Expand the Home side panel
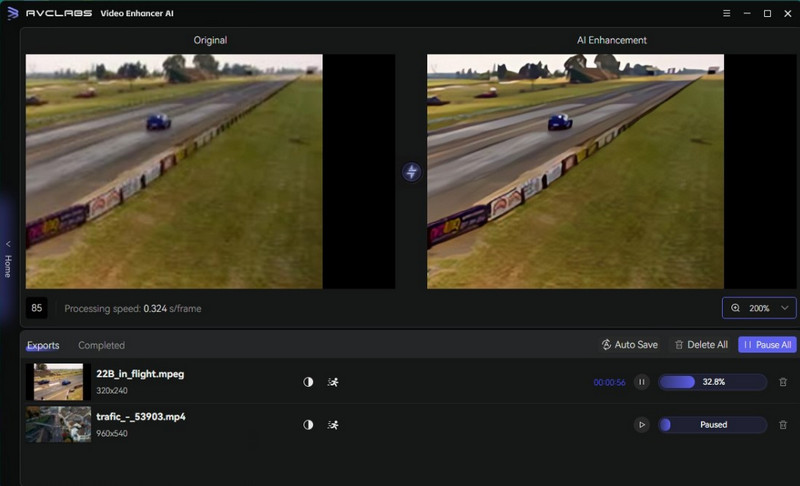Screen dimensions: 800x486 click(8, 260)
